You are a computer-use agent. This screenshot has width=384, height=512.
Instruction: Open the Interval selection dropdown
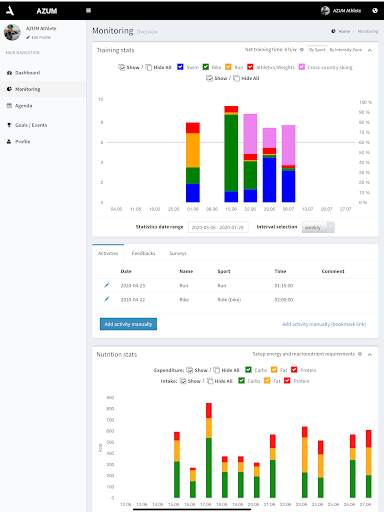318,227
